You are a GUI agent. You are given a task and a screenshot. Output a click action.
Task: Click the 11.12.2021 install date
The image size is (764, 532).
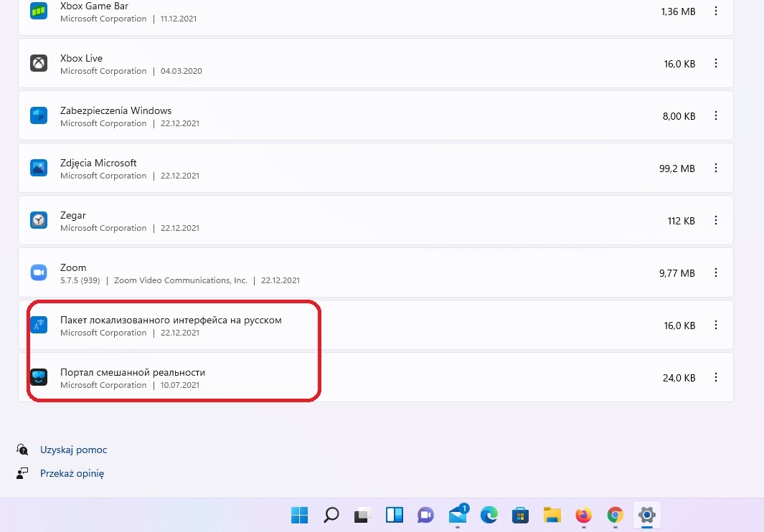(x=179, y=19)
